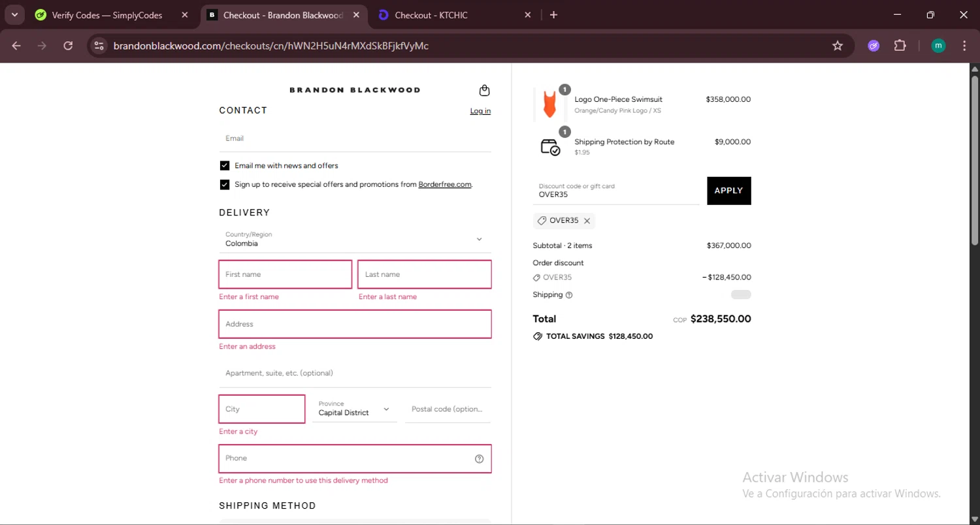
Task: Click the Subtotal 2 items label
Action: (563, 246)
